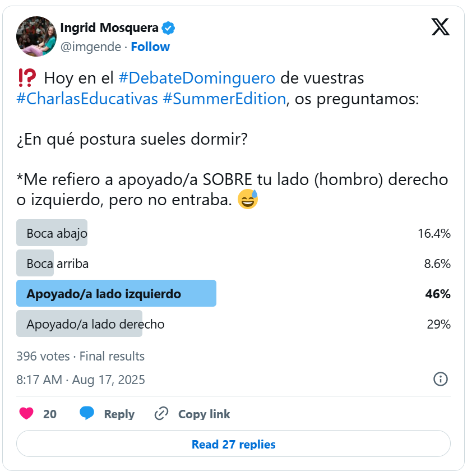Click the X logo icon
This screenshot has height=476, width=467.
[x=441, y=27]
